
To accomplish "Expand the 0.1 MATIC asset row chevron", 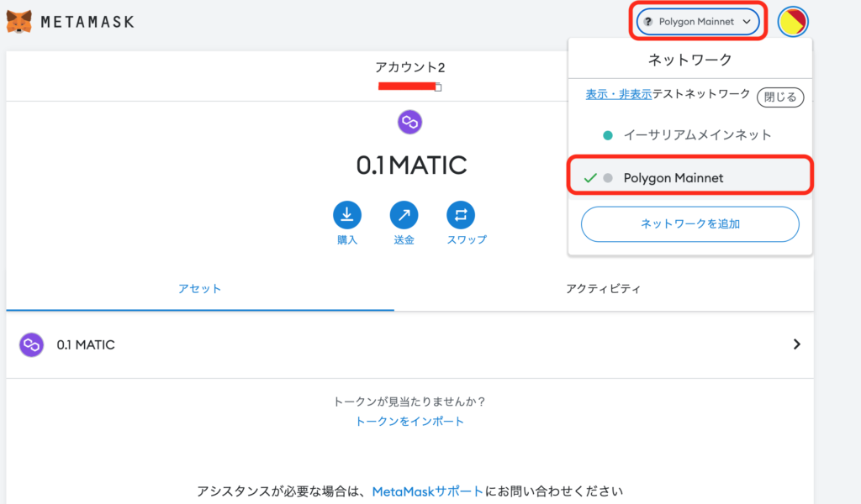I will [797, 344].
